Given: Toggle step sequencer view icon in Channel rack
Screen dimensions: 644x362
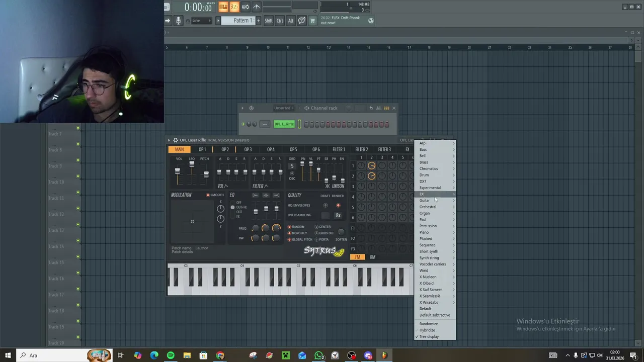Looking at the screenshot, I should 386,108.
